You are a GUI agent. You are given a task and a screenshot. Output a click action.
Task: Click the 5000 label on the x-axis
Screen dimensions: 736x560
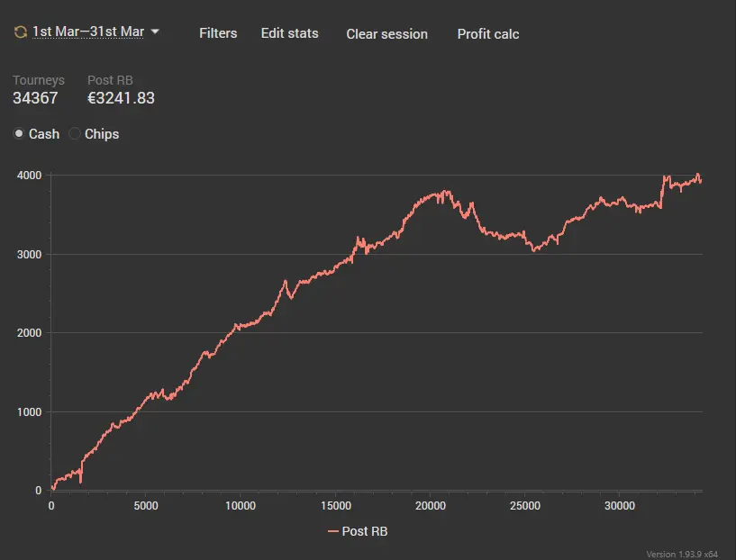coord(146,506)
